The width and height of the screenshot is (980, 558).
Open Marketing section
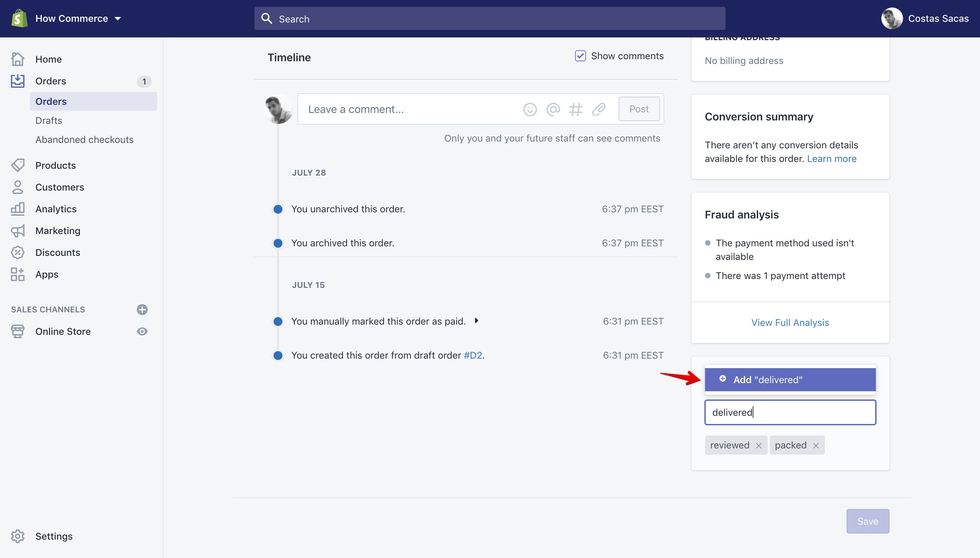click(x=58, y=231)
